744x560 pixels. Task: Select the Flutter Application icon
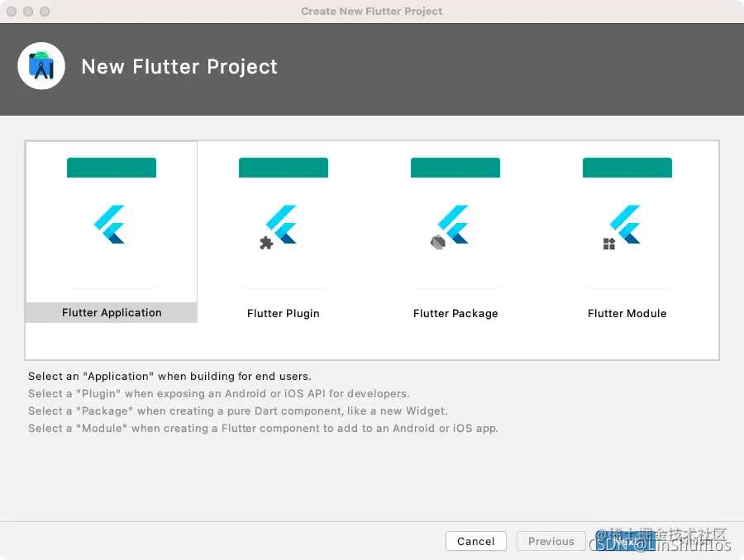click(x=110, y=225)
